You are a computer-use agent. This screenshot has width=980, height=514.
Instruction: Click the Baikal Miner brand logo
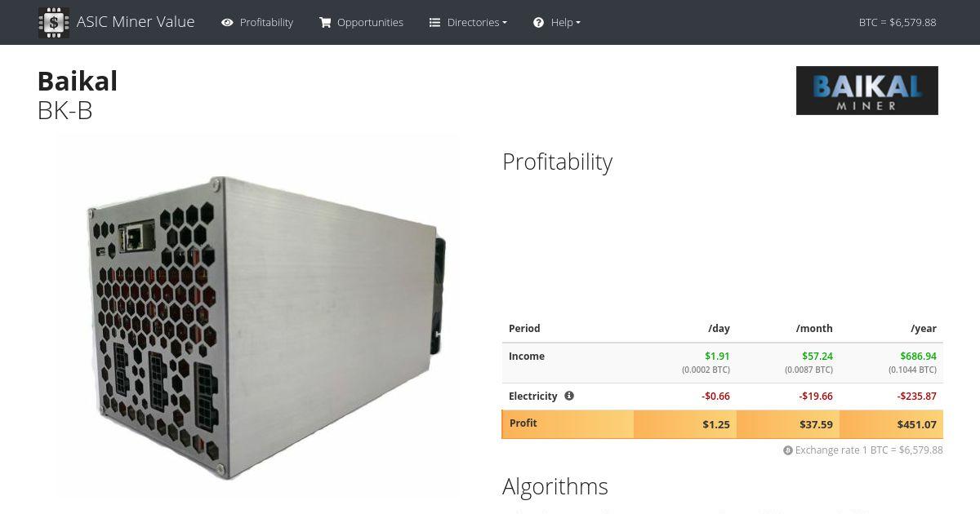867,91
